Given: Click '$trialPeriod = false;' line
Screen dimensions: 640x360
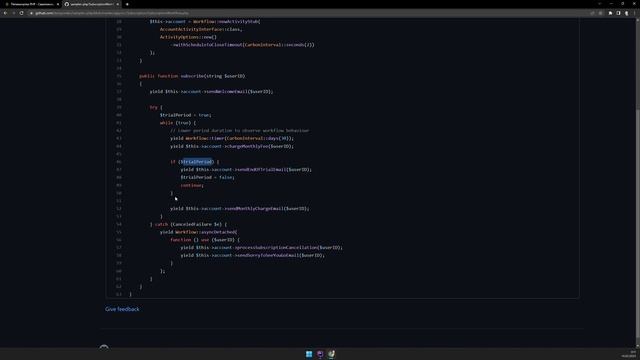Looking at the screenshot, I should pyautogui.click(x=207, y=177).
